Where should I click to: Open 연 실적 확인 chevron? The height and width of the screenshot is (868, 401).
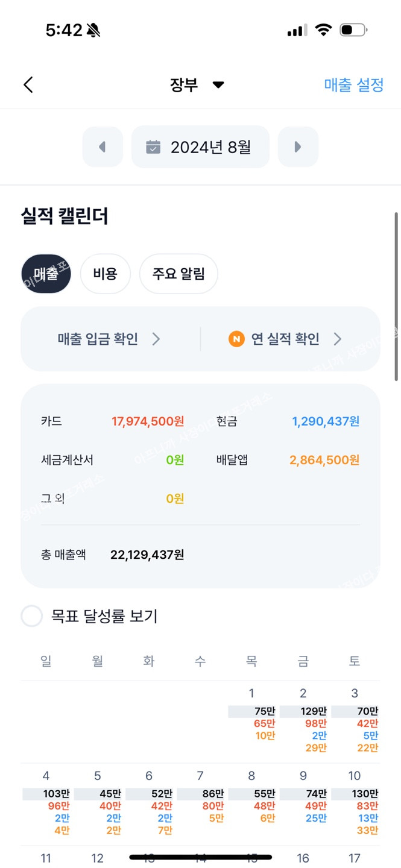coord(338,339)
